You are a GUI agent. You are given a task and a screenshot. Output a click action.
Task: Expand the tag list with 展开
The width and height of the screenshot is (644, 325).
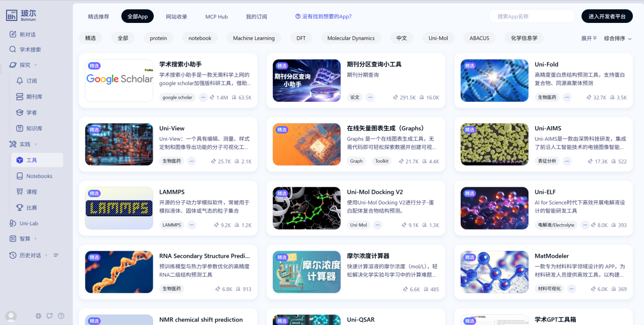pos(589,38)
